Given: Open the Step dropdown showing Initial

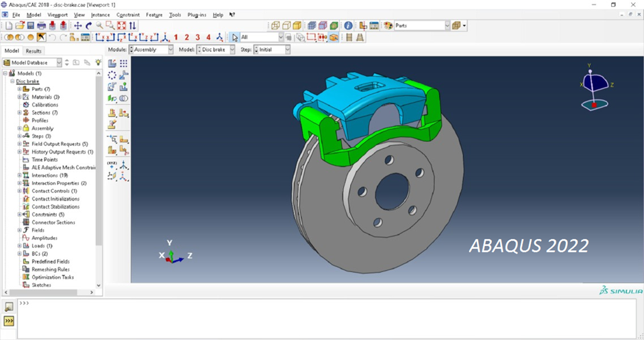Looking at the screenshot, I should click(x=272, y=49).
